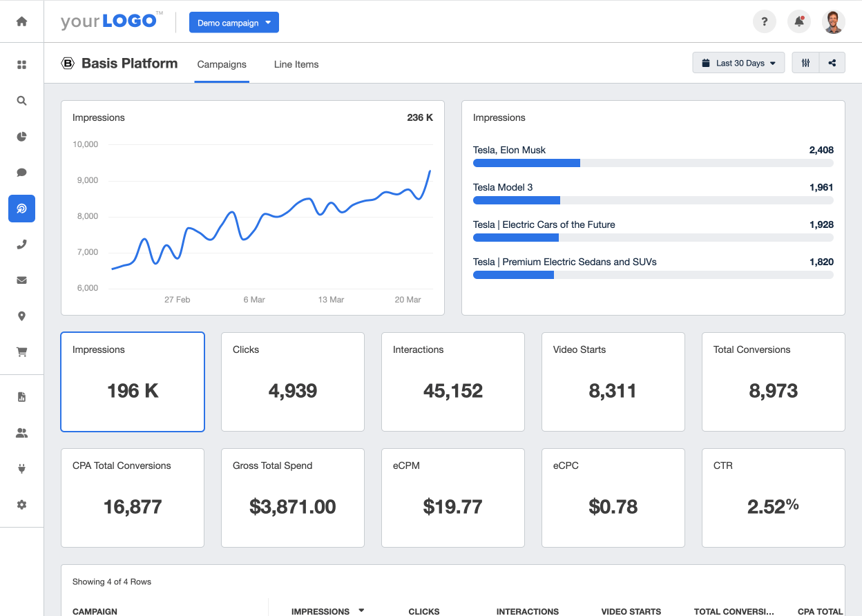The image size is (862, 616).
Task: Open the email envelope sidebar icon
Action: pyautogui.click(x=21, y=280)
